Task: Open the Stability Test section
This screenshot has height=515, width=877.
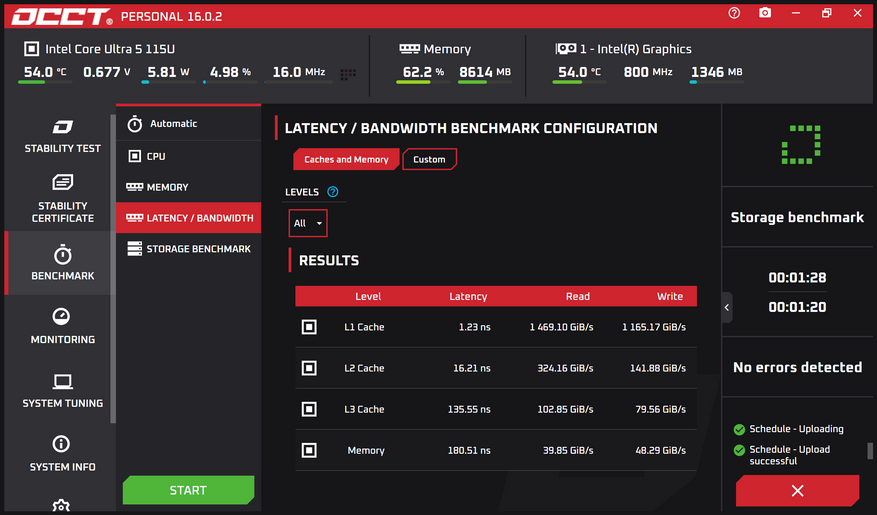Action: [x=62, y=136]
